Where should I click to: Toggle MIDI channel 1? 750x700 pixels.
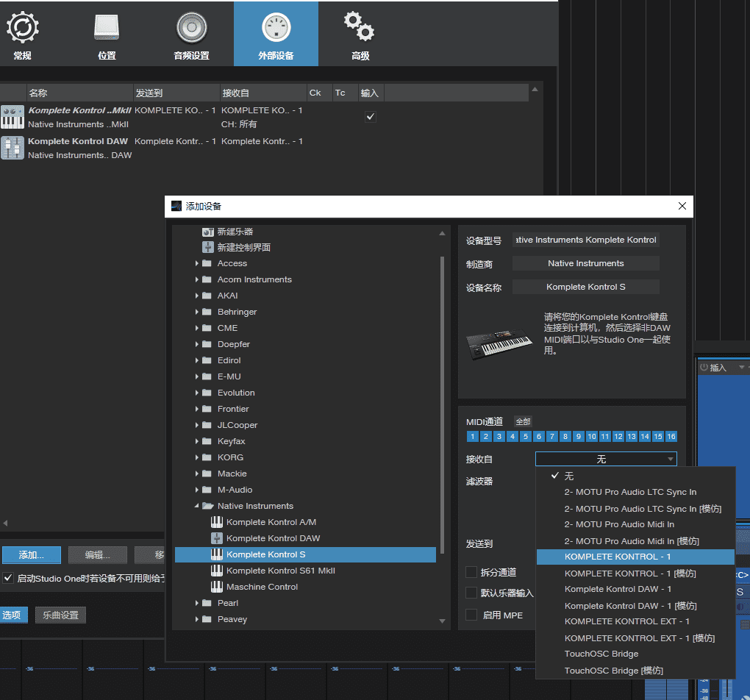point(472,436)
